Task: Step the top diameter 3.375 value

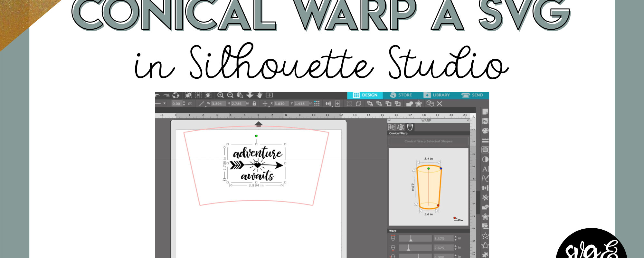Action: (x=455, y=238)
